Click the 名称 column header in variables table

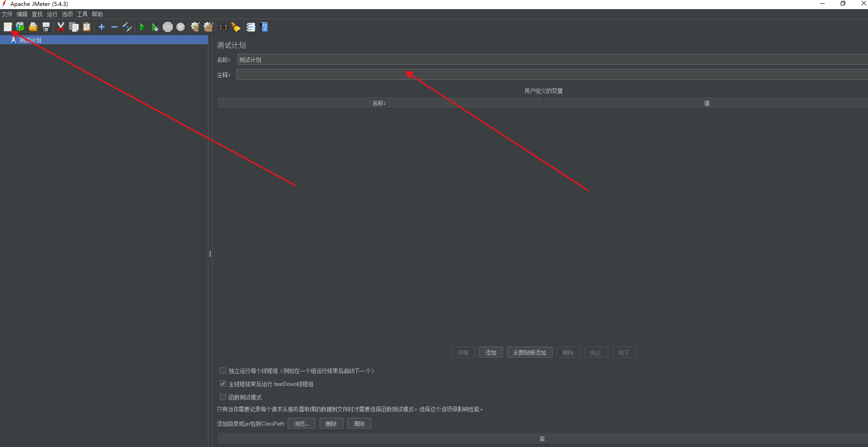point(380,103)
